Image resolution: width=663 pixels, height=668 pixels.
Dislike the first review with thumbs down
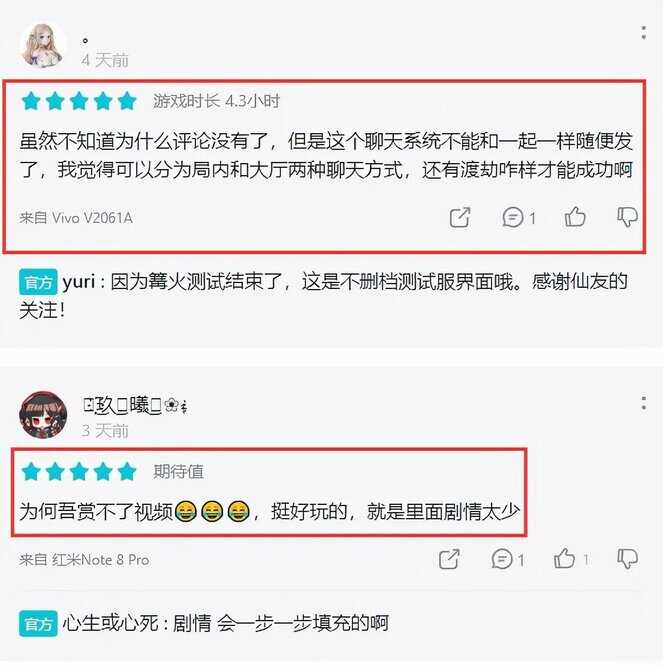[x=627, y=217]
